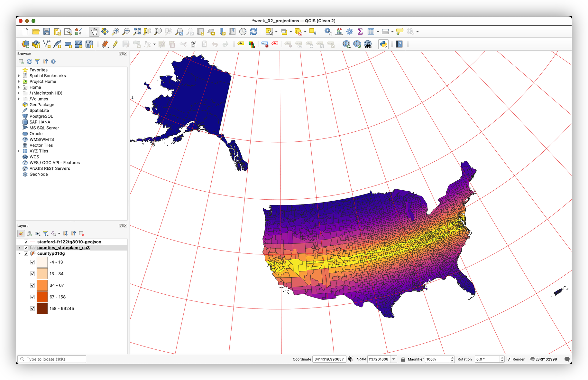588x380 pixels.
Task: Expand the counties_stateplane_ca3 layer tree
Action: (x=20, y=248)
